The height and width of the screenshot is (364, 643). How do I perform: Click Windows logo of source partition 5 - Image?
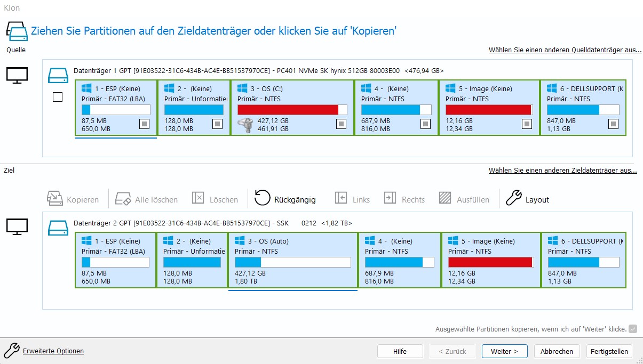(x=451, y=88)
